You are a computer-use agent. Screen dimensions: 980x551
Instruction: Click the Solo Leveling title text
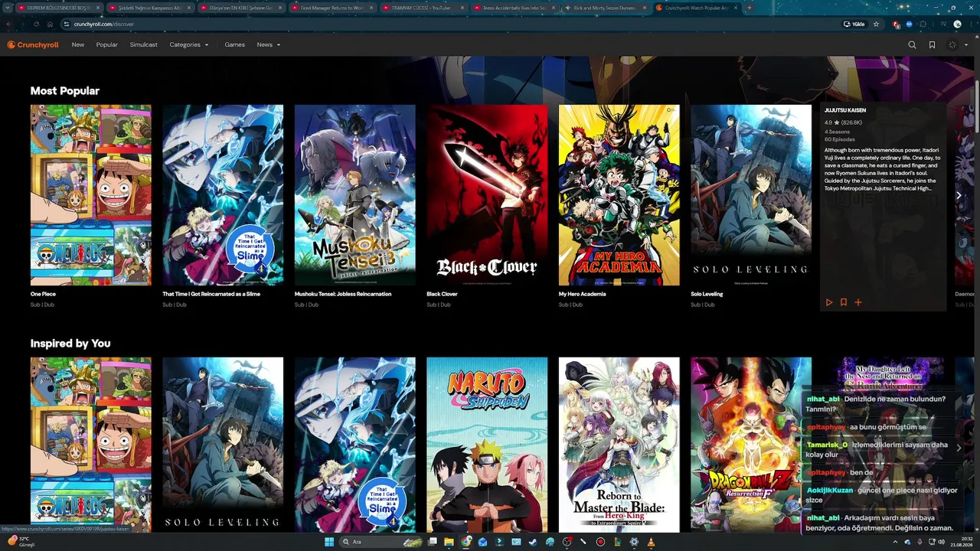tap(707, 294)
